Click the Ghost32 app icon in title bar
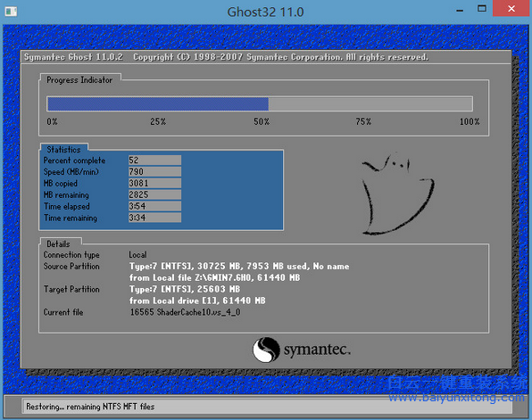532x420 pixels. [11, 12]
